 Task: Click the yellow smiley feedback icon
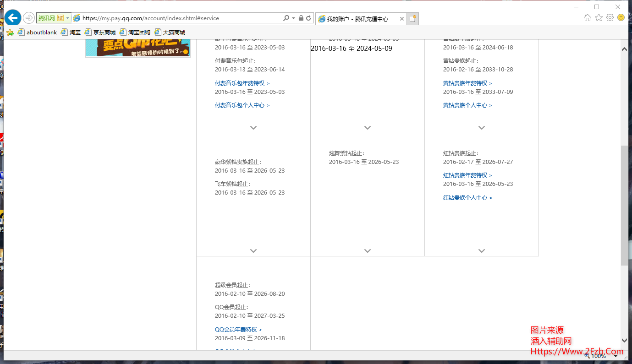621,17
